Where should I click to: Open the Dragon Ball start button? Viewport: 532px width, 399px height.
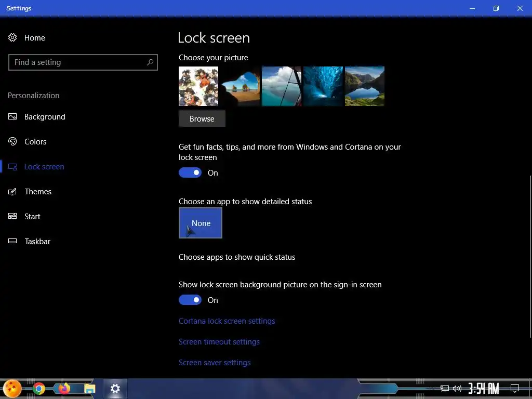pos(12,389)
